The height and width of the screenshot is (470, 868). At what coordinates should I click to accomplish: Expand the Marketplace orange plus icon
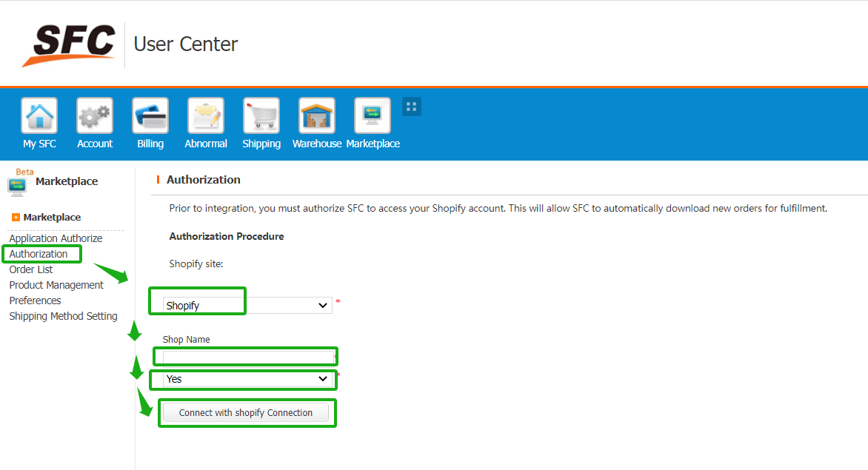(x=16, y=218)
